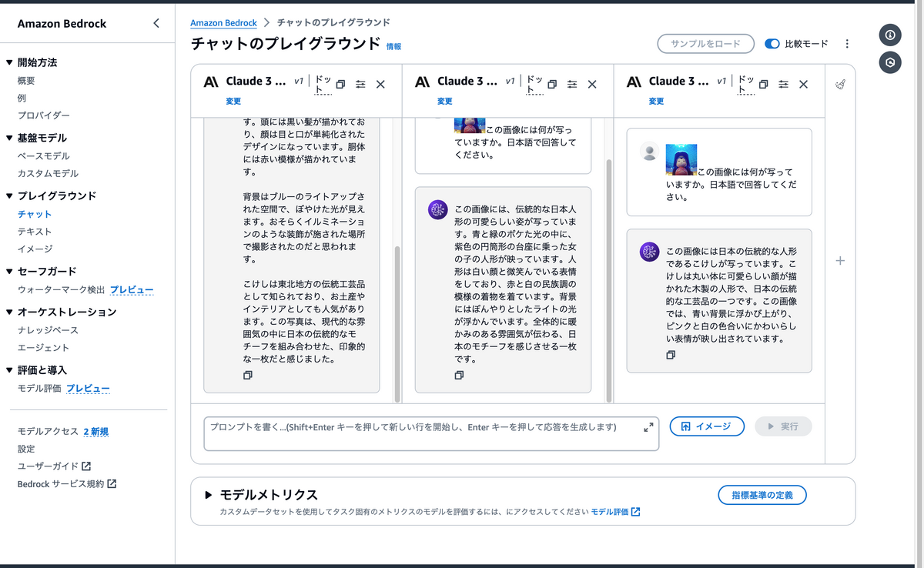
Task: Open first panel's configuration sliders icon
Action: coord(360,85)
